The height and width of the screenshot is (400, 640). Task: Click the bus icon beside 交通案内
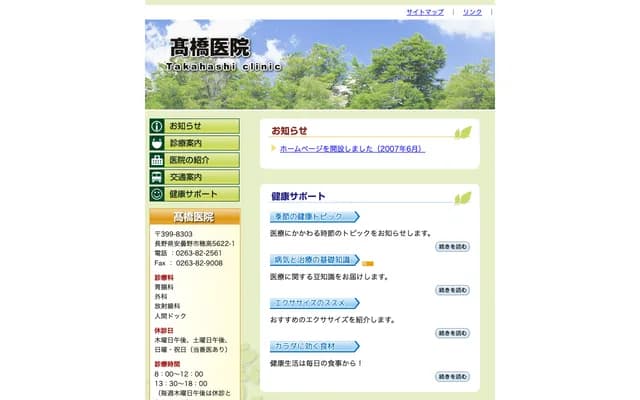click(x=157, y=177)
